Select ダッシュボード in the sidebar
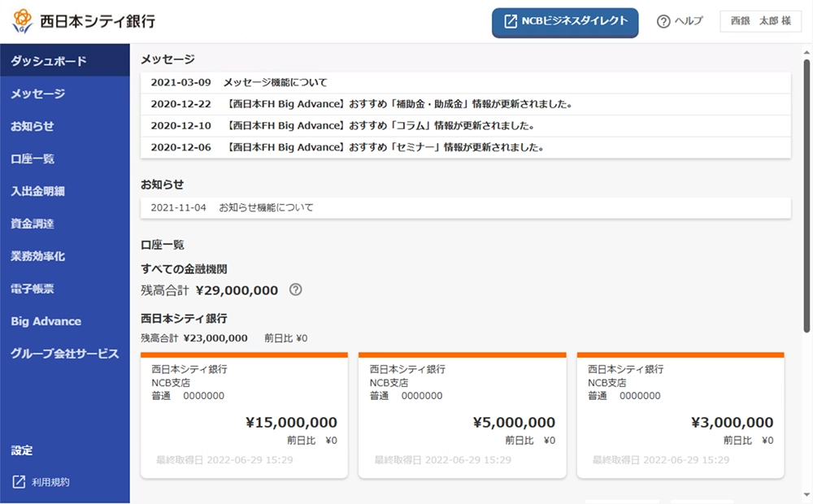The image size is (813, 504). point(65,61)
